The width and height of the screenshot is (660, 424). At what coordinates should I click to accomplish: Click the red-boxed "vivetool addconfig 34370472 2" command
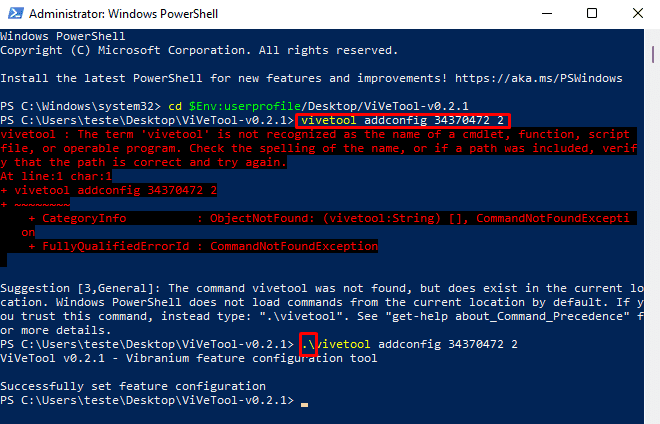403,120
